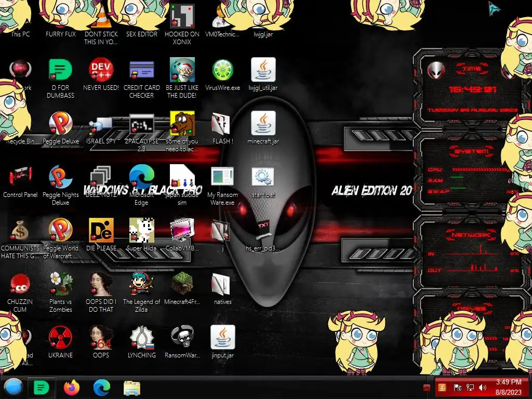Open the money bag COMMUNISTS HATE THIS shortcut

point(20,230)
